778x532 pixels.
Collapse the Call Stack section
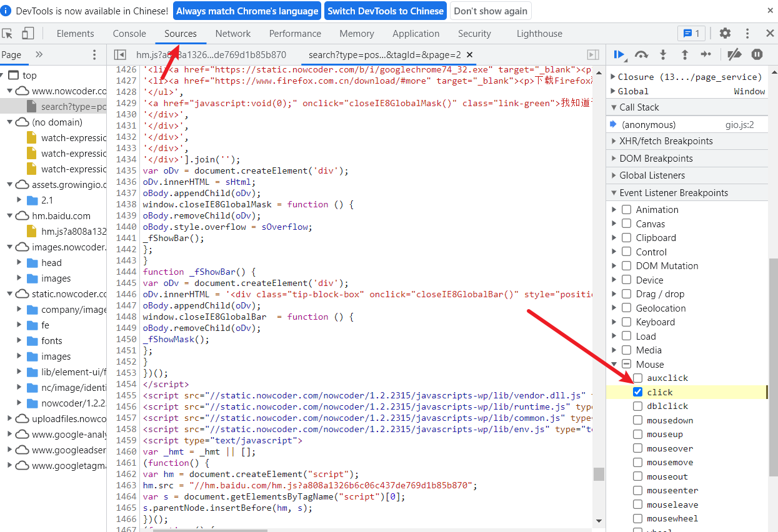pos(687,107)
